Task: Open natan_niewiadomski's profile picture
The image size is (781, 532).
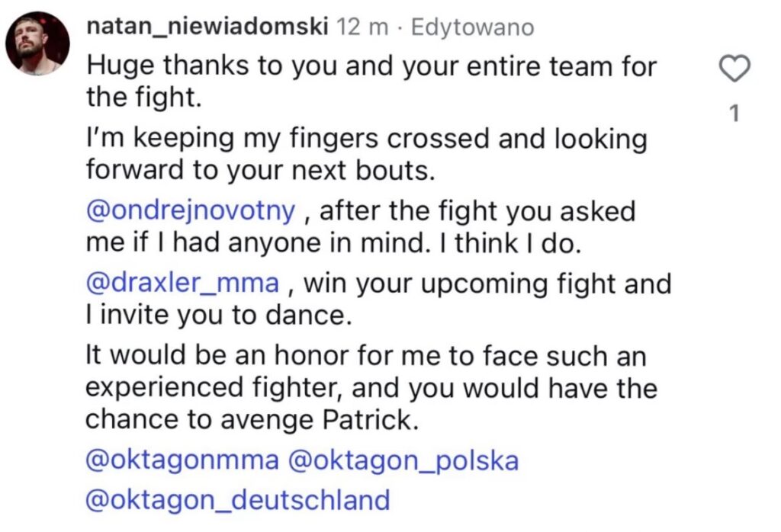Action: point(38,43)
